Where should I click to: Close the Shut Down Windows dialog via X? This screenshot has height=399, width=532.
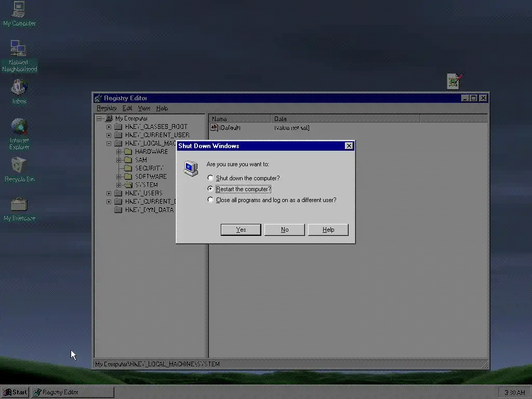click(349, 146)
